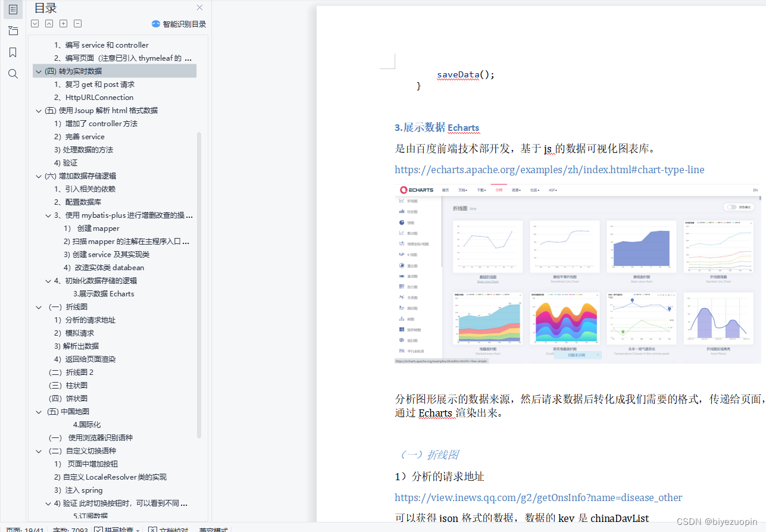
Task: Collapse the (二) 自定义切换语种 node
Action: [x=39, y=451]
